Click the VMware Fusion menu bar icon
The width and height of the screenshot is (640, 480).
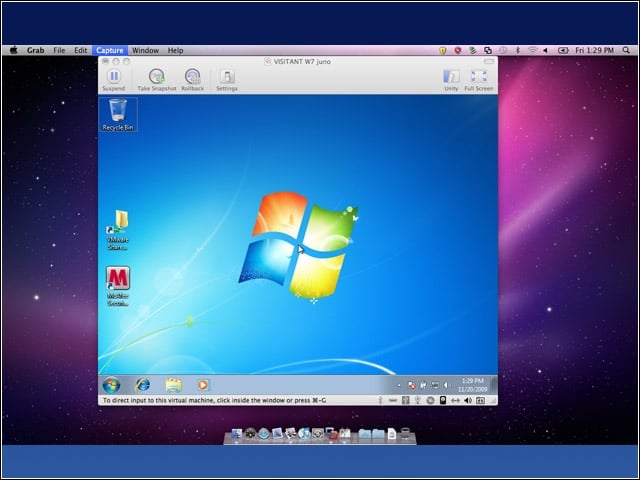[x=488, y=50]
